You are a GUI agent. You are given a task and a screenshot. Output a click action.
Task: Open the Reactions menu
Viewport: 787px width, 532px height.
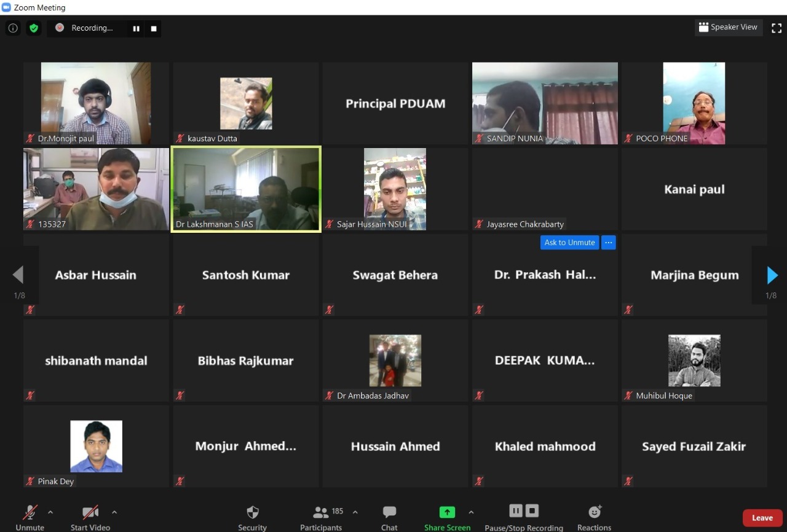click(x=594, y=518)
